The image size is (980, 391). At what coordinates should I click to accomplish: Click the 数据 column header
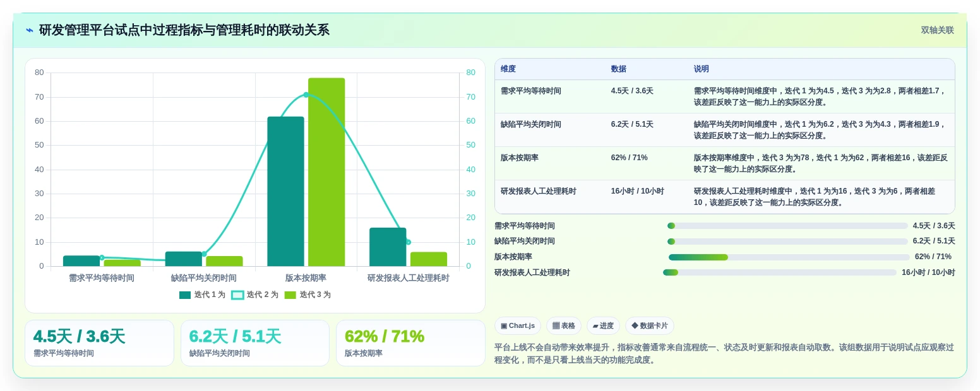619,69
